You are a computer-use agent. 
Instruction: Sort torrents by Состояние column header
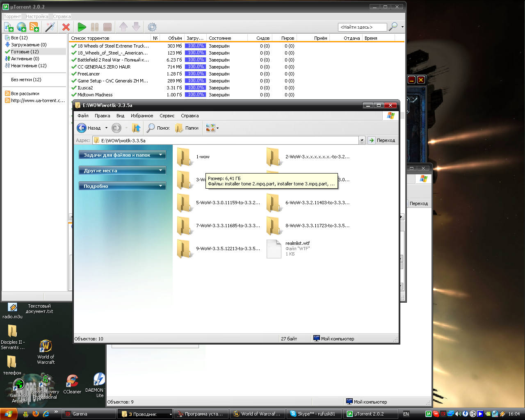(227, 38)
